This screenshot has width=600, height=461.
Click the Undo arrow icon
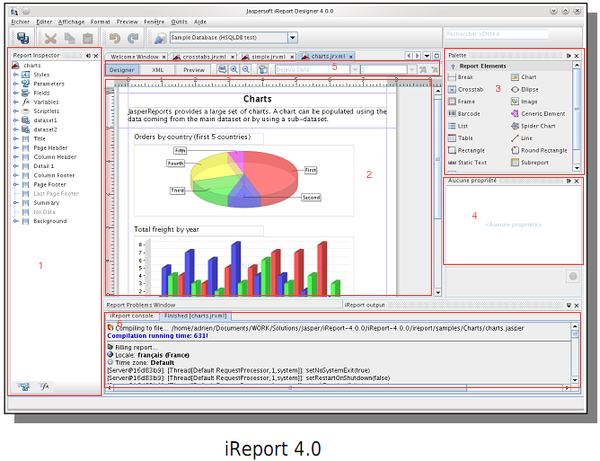[114, 38]
